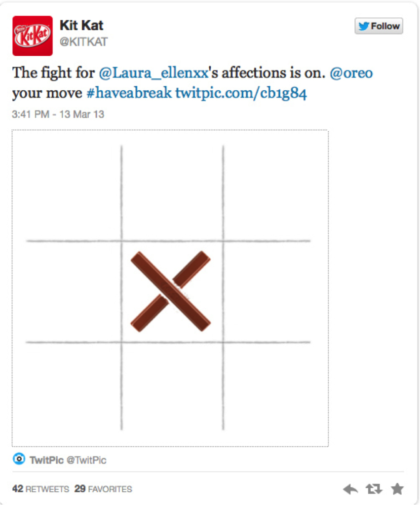Open the Kit Kat display name
Viewport: 420px width, 505px height.
coord(81,25)
